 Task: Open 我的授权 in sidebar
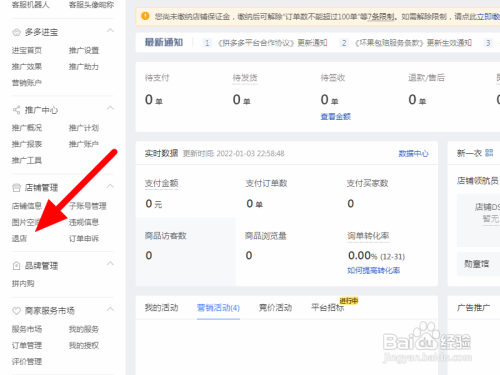[84, 345]
